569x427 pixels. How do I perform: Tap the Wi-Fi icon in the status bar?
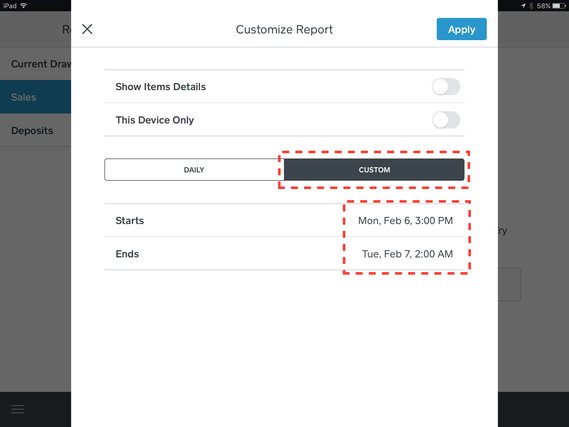point(24,5)
